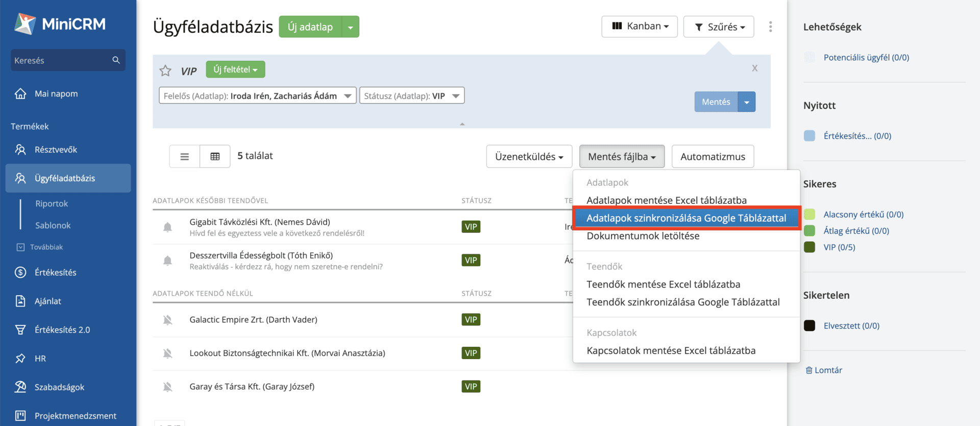The image size is (980, 426).
Task: Click the Átlag értékű color swatch
Action: [x=810, y=231]
